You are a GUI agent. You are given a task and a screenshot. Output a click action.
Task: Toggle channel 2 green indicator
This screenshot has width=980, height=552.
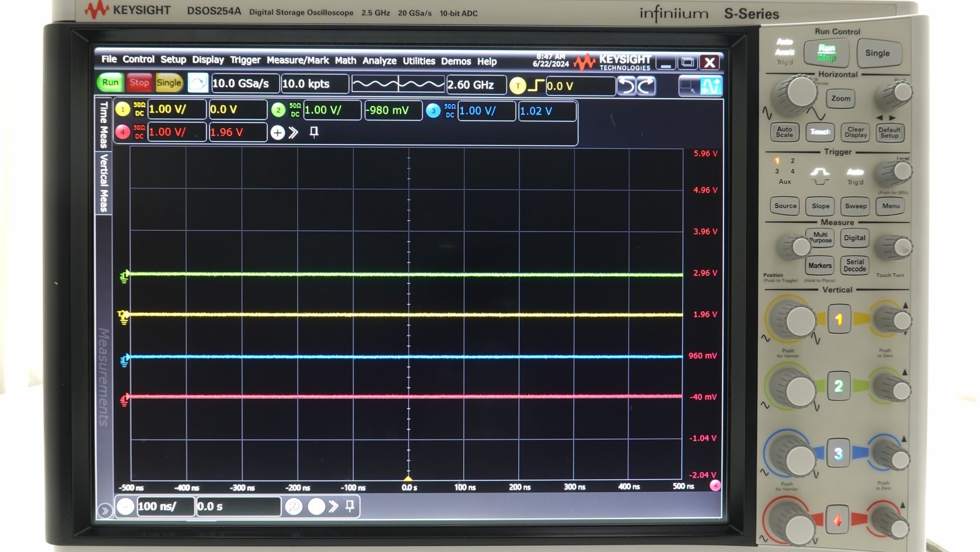278,110
